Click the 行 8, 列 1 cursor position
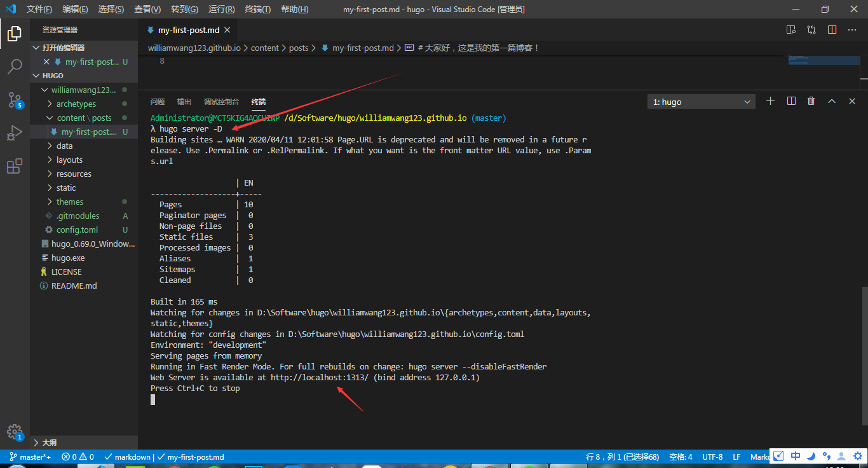 click(x=622, y=457)
